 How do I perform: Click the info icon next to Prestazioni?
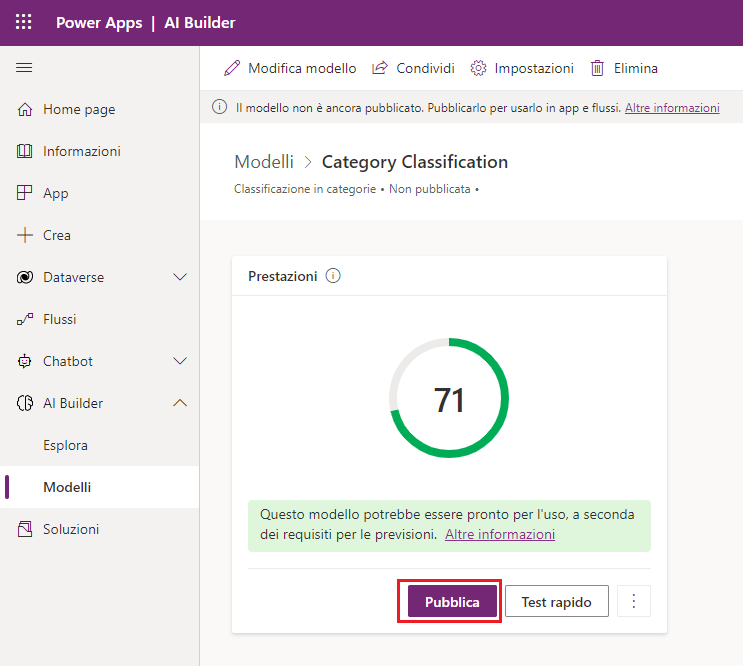(333, 276)
